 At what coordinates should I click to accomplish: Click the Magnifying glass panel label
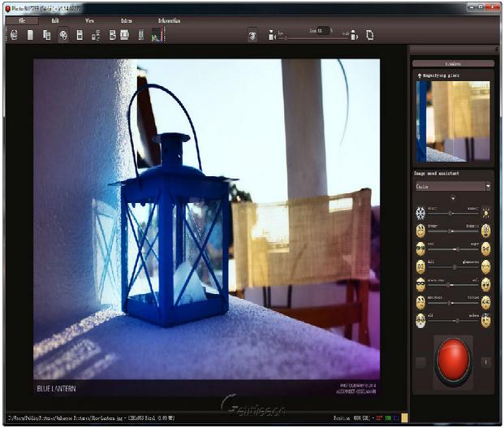coord(441,76)
